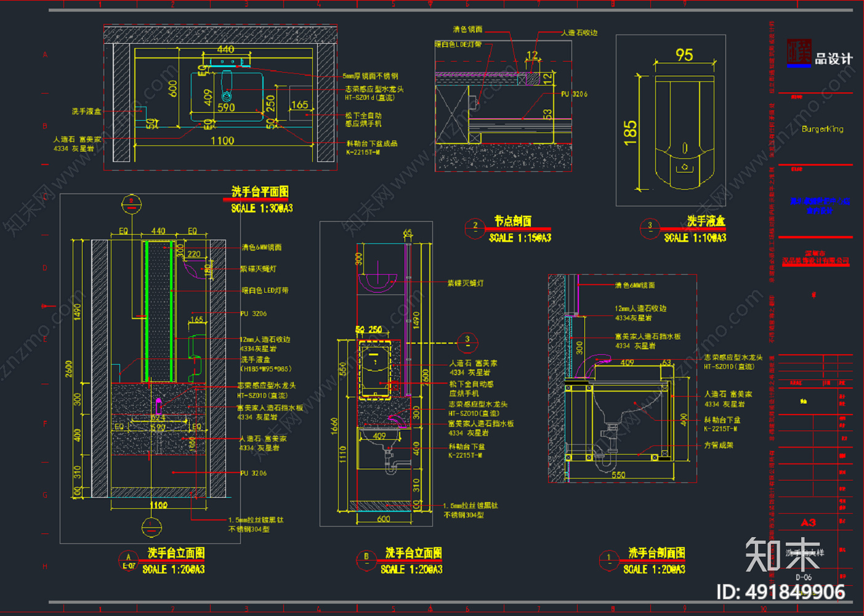The width and height of the screenshot is (864, 616).
Task: Select the SCALE 1:15@A3 label
Action: tap(520, 238)
